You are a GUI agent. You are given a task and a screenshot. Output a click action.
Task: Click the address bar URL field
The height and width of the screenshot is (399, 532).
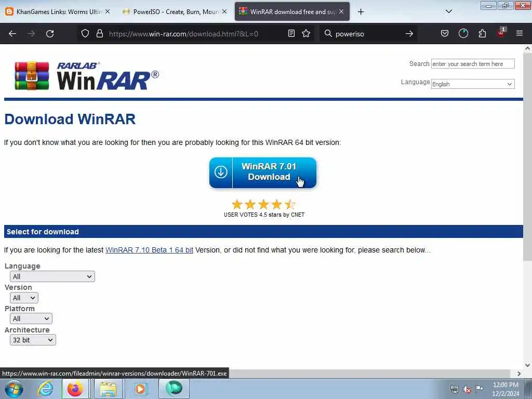click(195, 34)
